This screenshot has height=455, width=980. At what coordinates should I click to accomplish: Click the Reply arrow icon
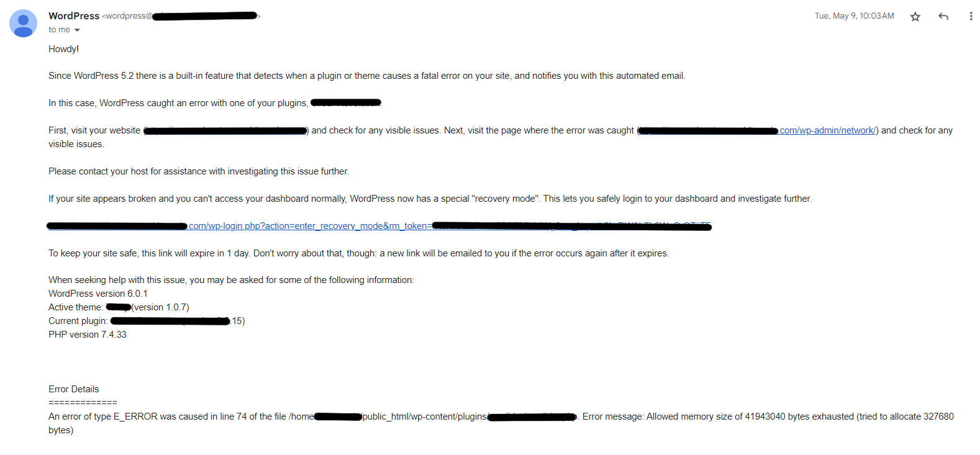[x=943, y=17]
